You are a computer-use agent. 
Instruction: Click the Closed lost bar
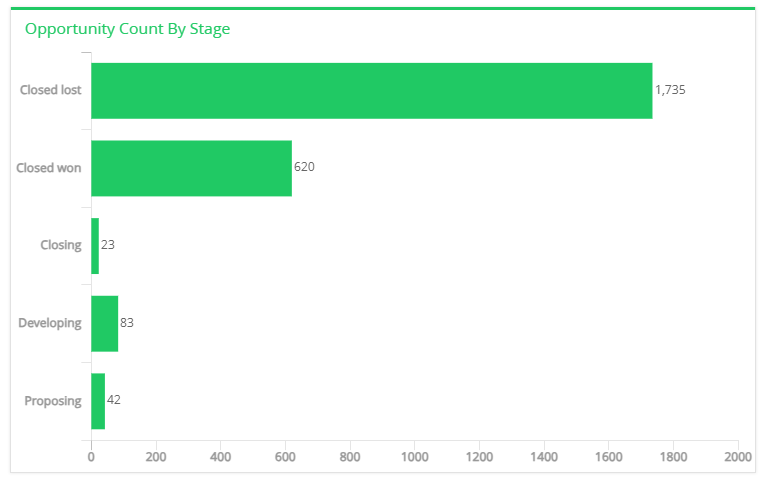[372, 91]
